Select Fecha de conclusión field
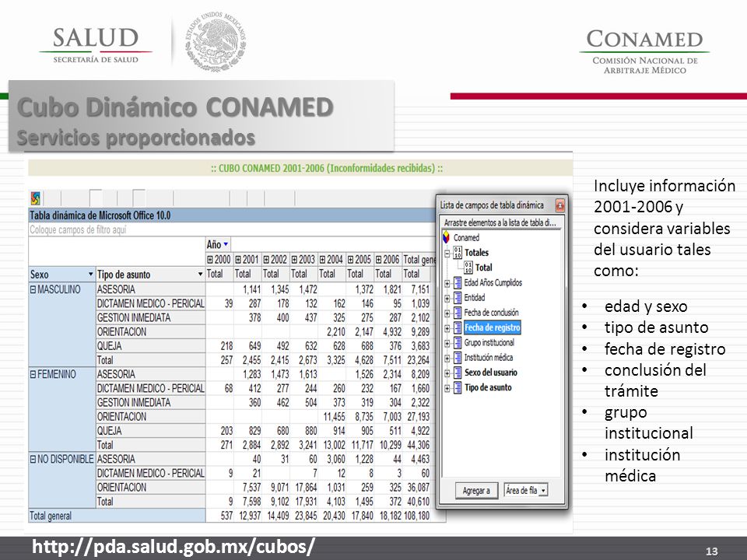 point(491,313)
